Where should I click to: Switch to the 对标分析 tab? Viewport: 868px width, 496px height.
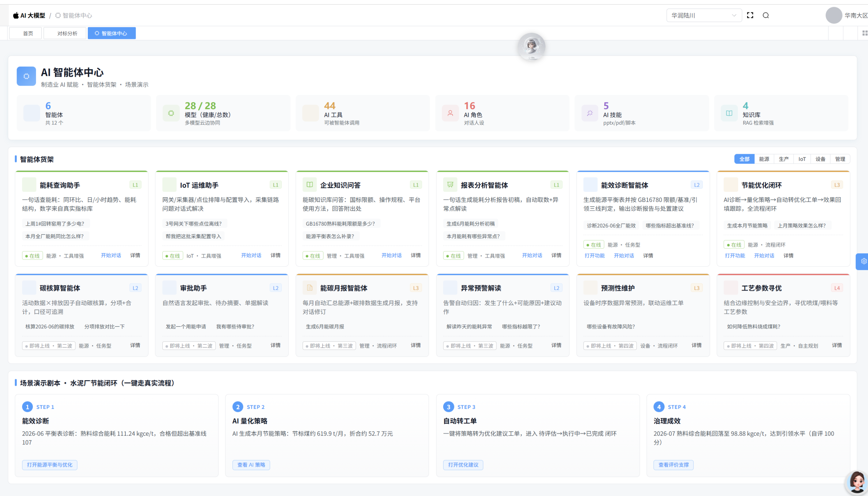coord(65,33)
